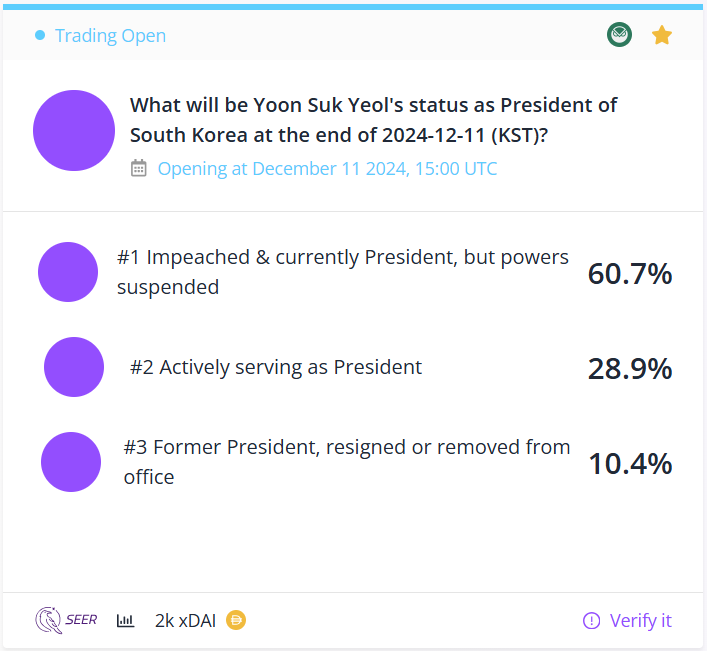Click the 60.7% odds value
The height and width of the screenshot is (651, 707).
point(630,273)
